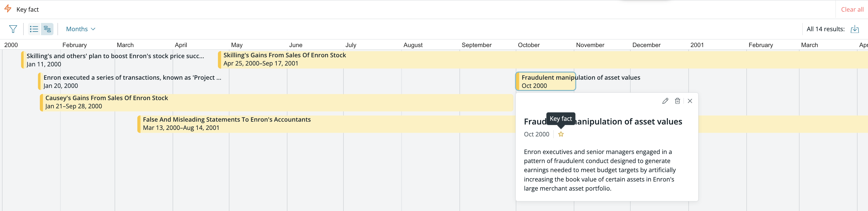
Task: Click the Clear all link
Action: 852,9
